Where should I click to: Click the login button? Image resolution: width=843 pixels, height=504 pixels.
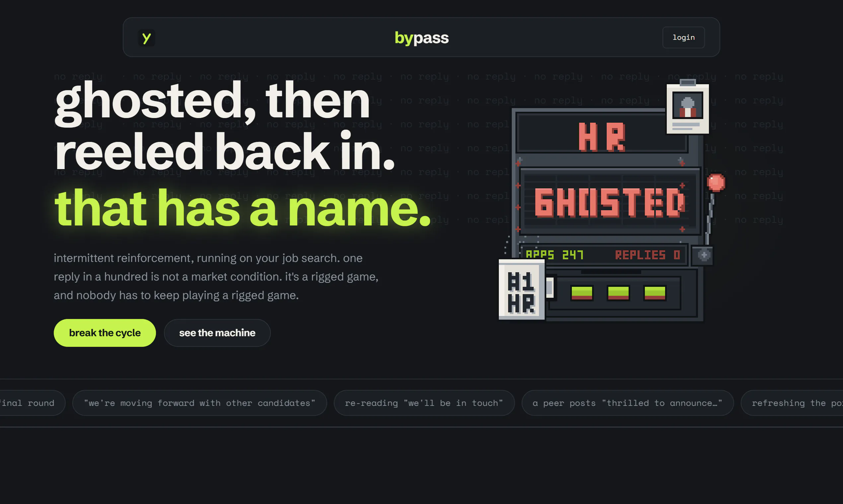[683, 37]
